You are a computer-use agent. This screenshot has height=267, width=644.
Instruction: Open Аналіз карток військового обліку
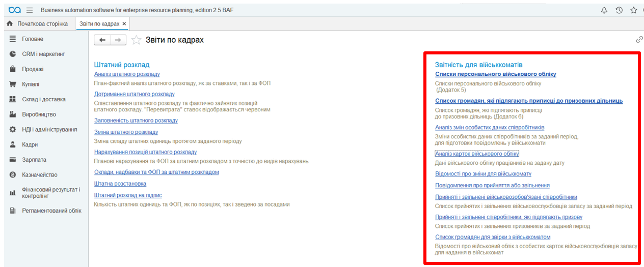pyautogui.click(x=477, y=154)
